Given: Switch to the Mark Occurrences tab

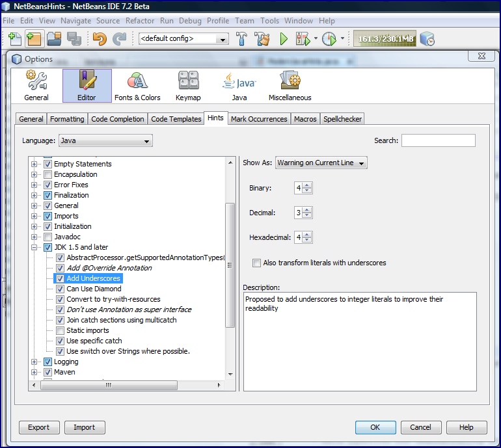Looking at the screenshot, I should [x=259, y=119].
